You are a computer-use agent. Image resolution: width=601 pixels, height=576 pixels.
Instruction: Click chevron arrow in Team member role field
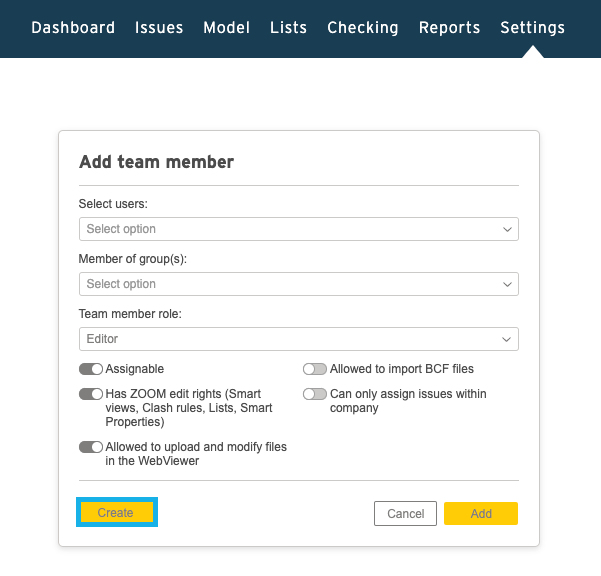pos(506,339)
